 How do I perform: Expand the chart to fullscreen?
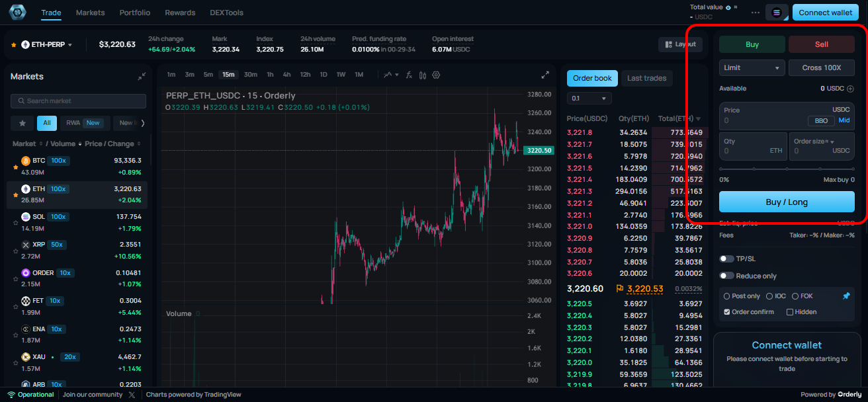tap(544, 75)
